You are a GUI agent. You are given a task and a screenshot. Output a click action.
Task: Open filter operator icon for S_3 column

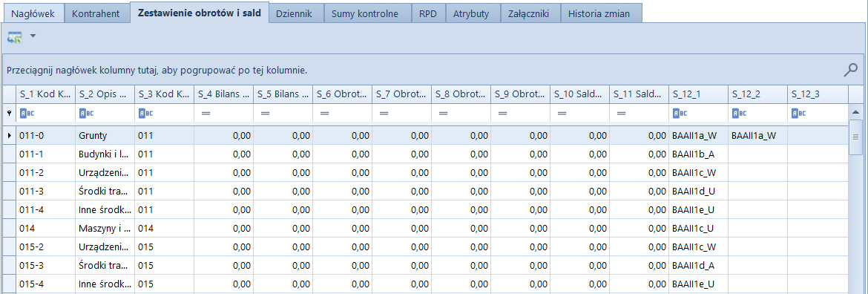[145, 113]
